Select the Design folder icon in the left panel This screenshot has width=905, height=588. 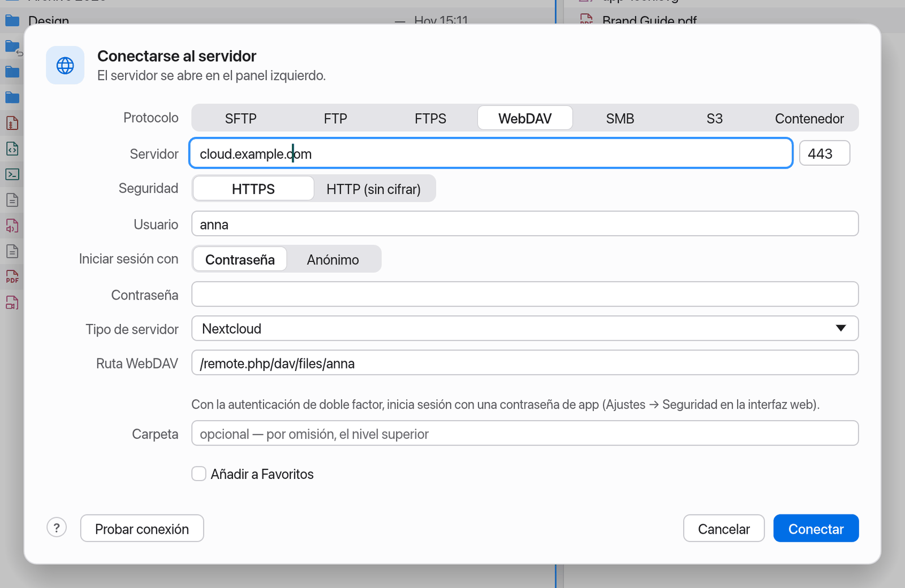(12, 21)
